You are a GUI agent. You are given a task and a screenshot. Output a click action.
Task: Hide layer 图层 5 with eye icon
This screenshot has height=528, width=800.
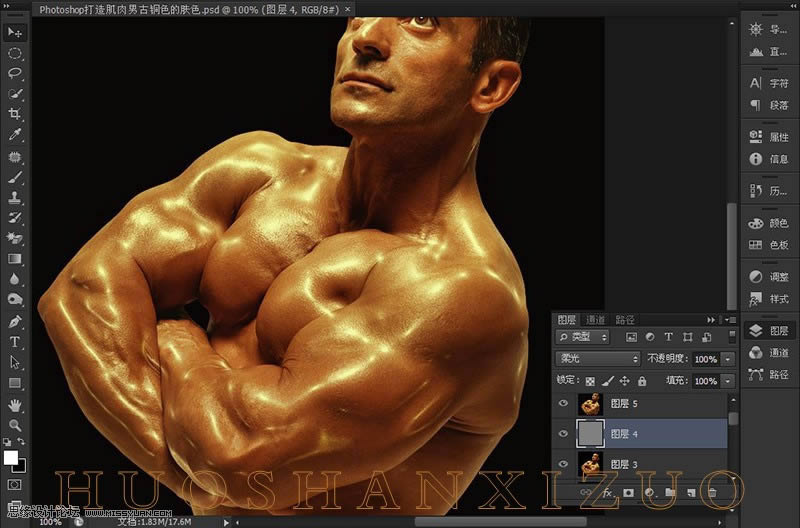click(564, 404)
